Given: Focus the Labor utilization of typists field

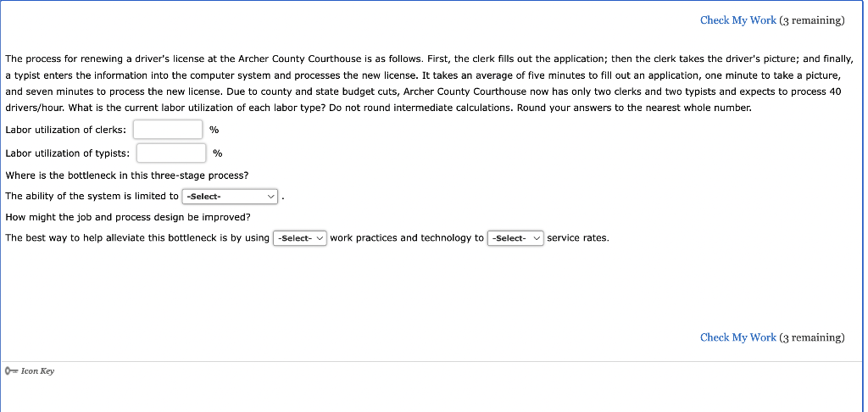Looking at the screenshot, I should [171, 153].
